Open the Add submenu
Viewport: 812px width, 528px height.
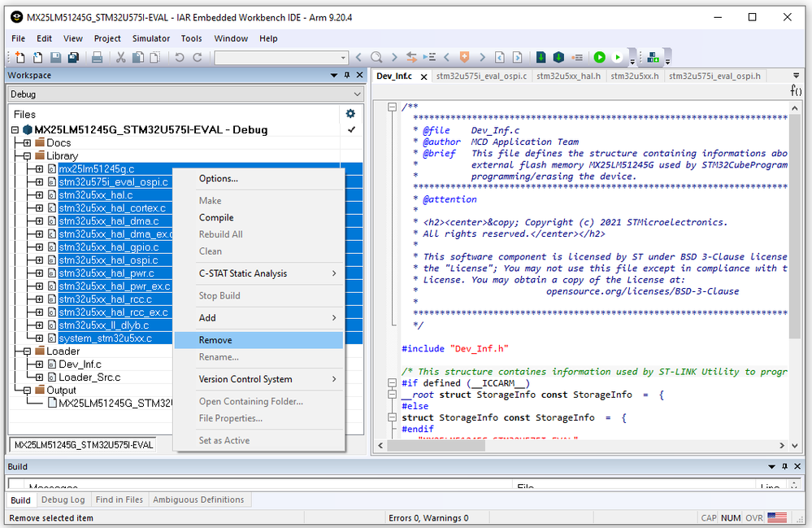point(259,317)
